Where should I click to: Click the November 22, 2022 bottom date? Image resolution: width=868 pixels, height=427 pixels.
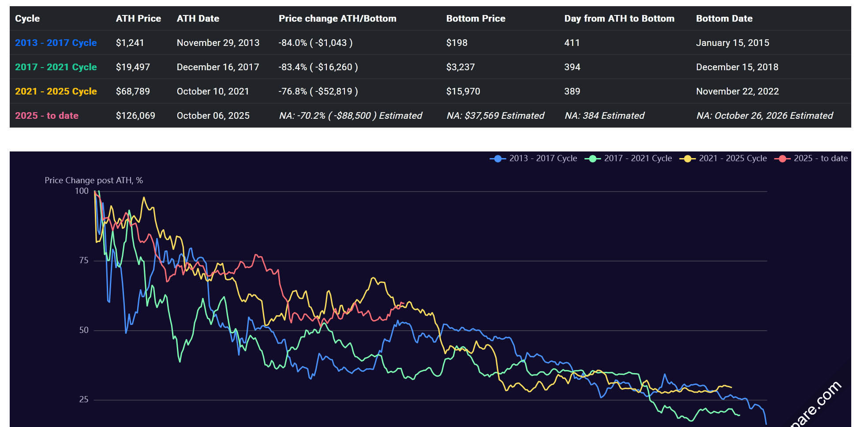pyautogui.click(x=737, y=91)
